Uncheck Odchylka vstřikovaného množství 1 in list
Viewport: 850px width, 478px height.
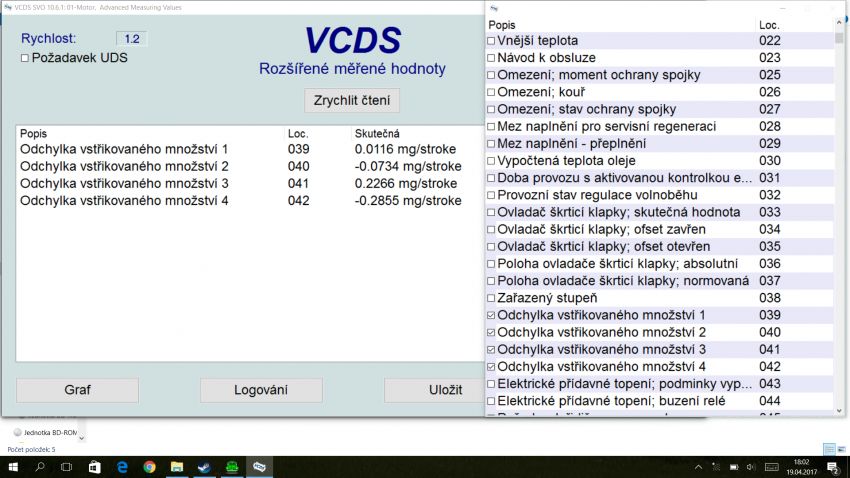pos(491,315)
